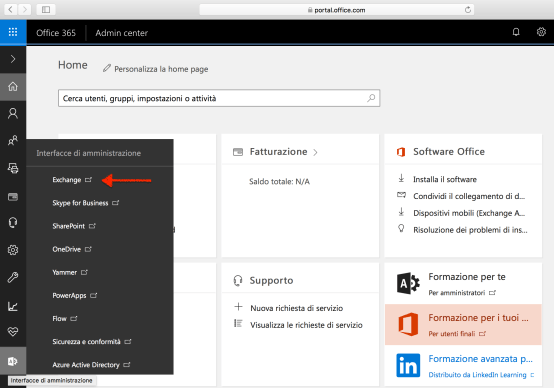This screenshot has height=388, width=554.
Task: Click Visualizza le richieste di servizio
Action: coord(306,325)
